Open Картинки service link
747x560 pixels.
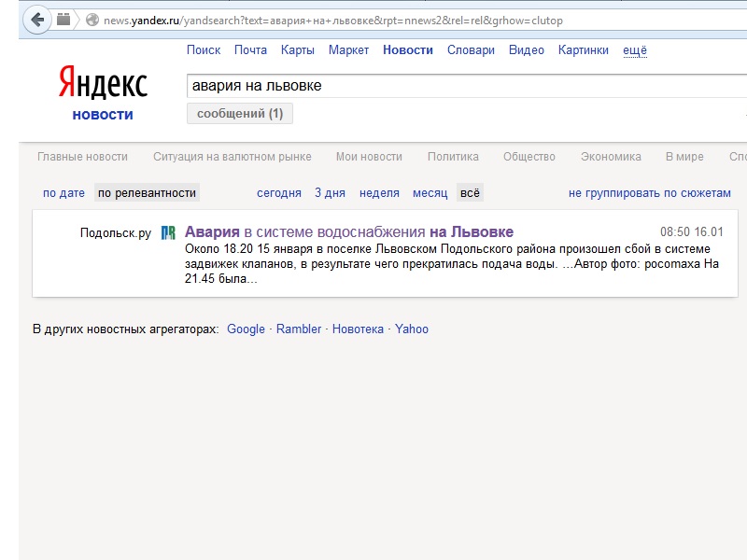(584, 50)
